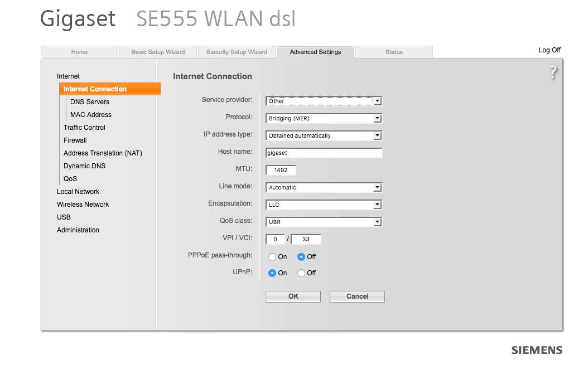The height and width of the screenshot is (365, 588).
Task: Open the Security Setup Wizard tab
Action: pos(237,52)
